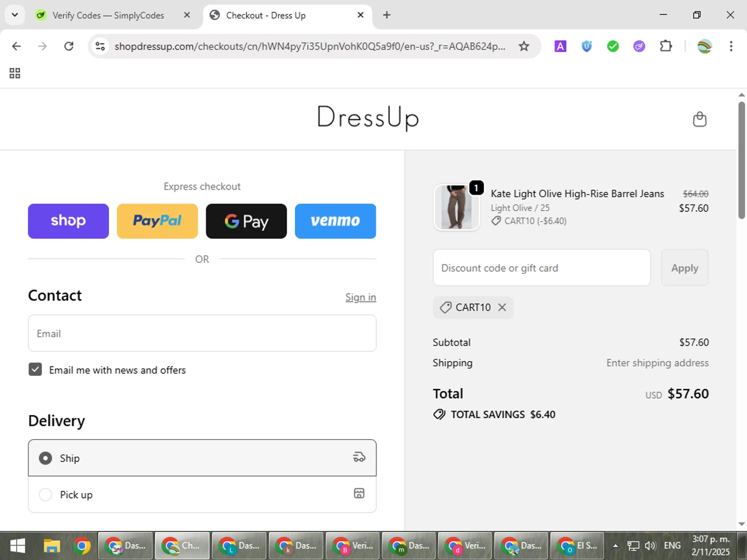The width and height of the screenshot is (747, 560).
Task: Open the purple A extension icon
Action: pos(560,46)
